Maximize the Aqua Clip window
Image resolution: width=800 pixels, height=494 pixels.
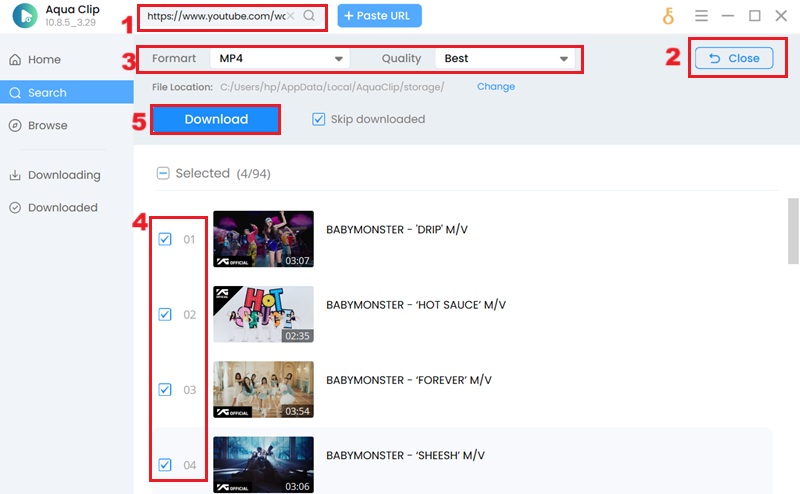pyautogui.click(x=755, y=16)
